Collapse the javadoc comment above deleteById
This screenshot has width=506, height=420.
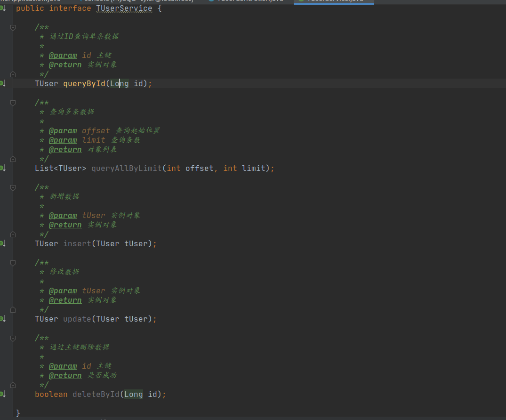[x=13, y=338]
